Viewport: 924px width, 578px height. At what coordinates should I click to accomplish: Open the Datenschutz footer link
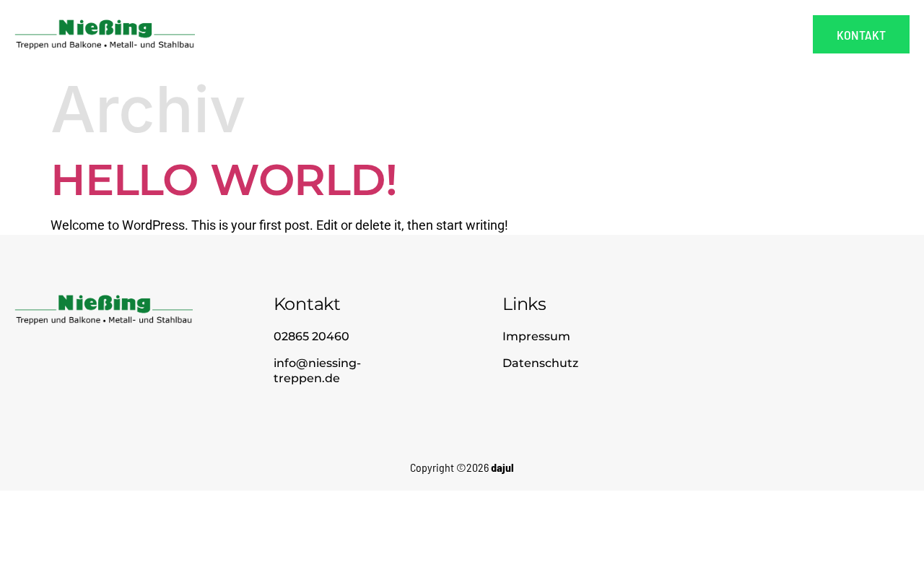[x=541, y=363]
